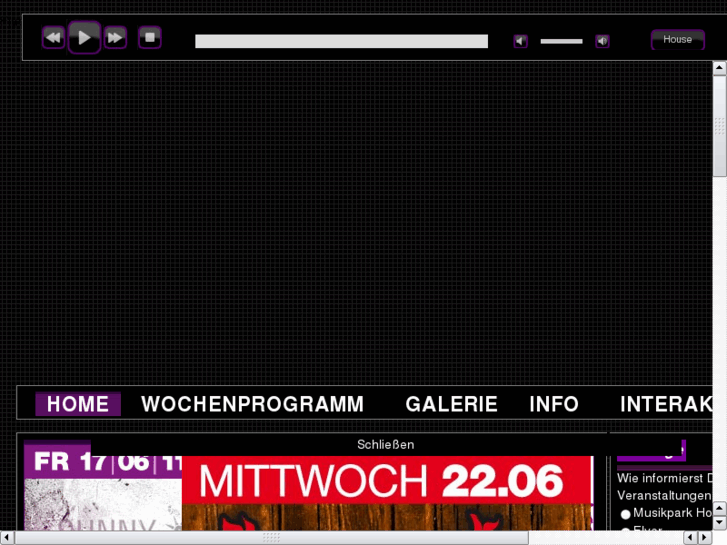Click the horizontal scrollbar thumb
Viewport: 727px width, 545px height.
271,538
